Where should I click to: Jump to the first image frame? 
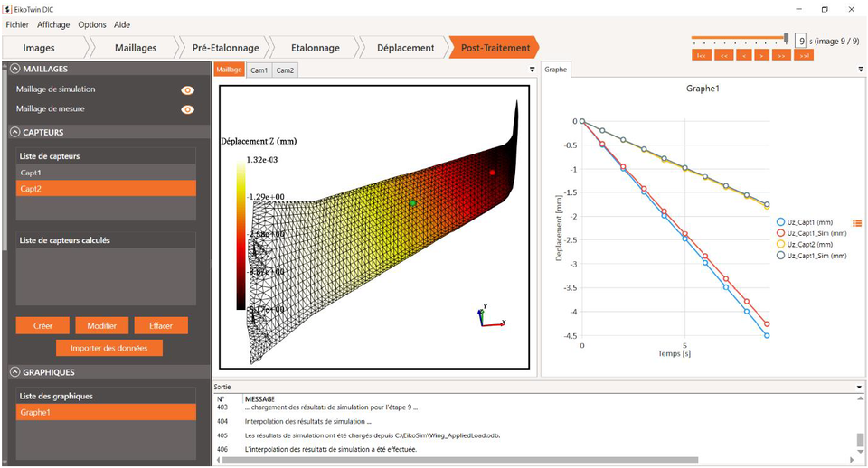(x=701, y=55)
